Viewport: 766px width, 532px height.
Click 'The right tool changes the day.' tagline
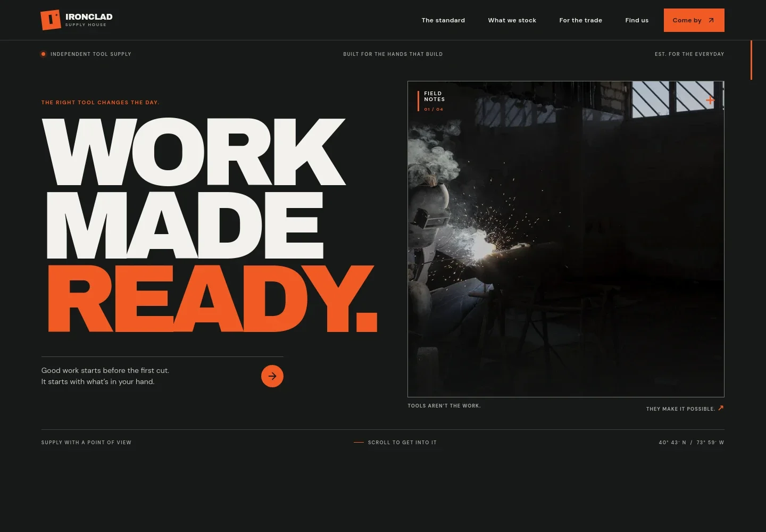coord(101,103)
